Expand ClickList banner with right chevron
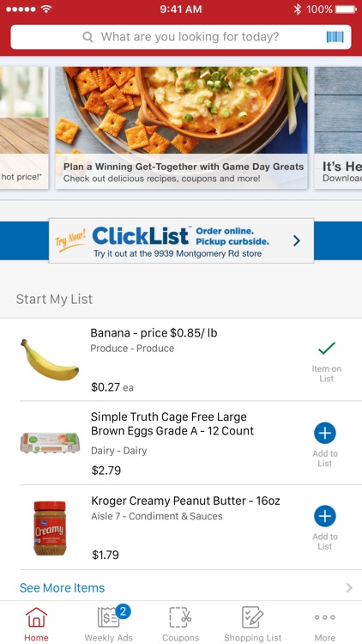The image size is (362, 644). tap(297, 240)
